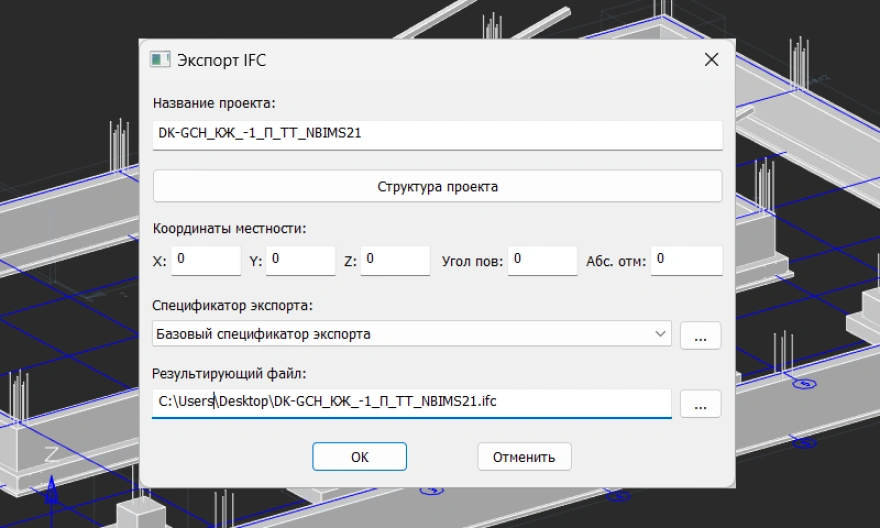Confirm export with OK button
880x528 pixels.
coord(359,457)
